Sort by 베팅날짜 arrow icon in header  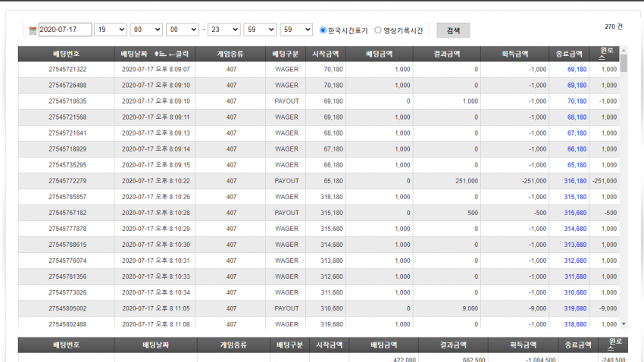click(160, 54)
